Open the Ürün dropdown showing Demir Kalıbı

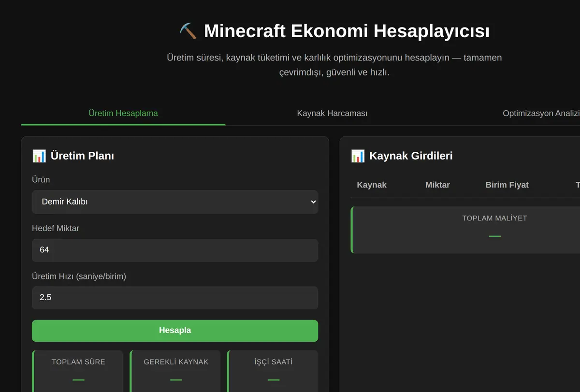(175, 202)
